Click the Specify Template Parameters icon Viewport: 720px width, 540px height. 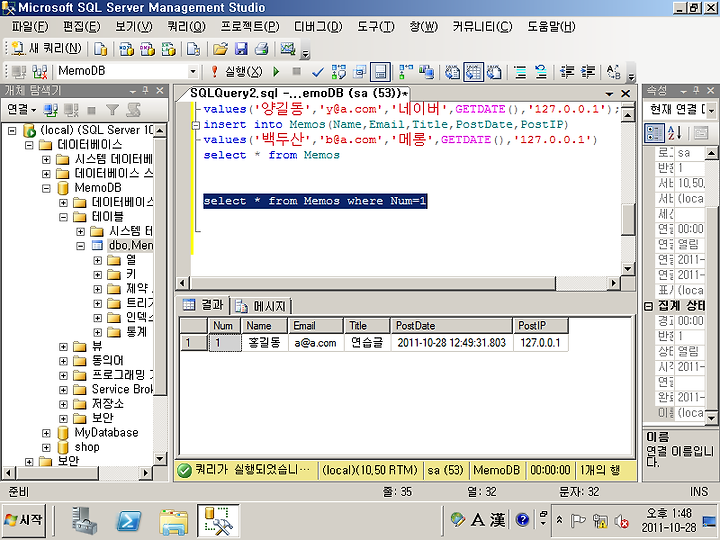[613, 72]
